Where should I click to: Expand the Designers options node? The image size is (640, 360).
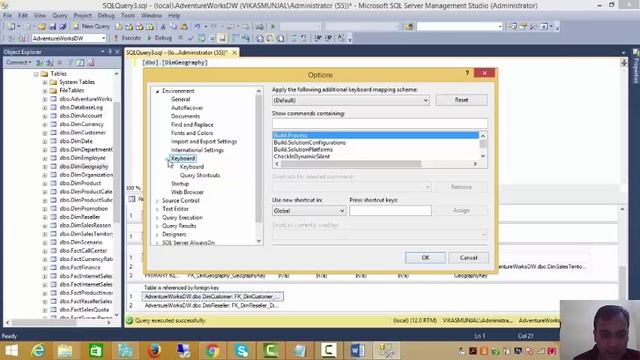click(158, 235)
